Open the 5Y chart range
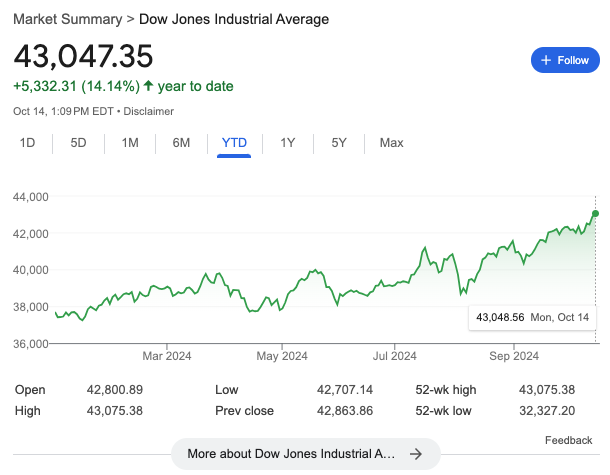Image resolution: width=610 pixels, height=475 pixels. pyautogui.click(x=339, y=143)
